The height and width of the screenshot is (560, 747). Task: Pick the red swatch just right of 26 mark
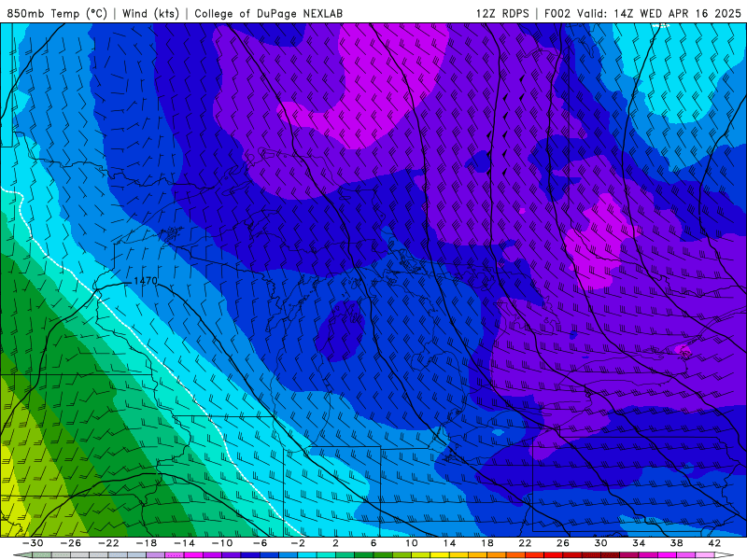(572, 555)
